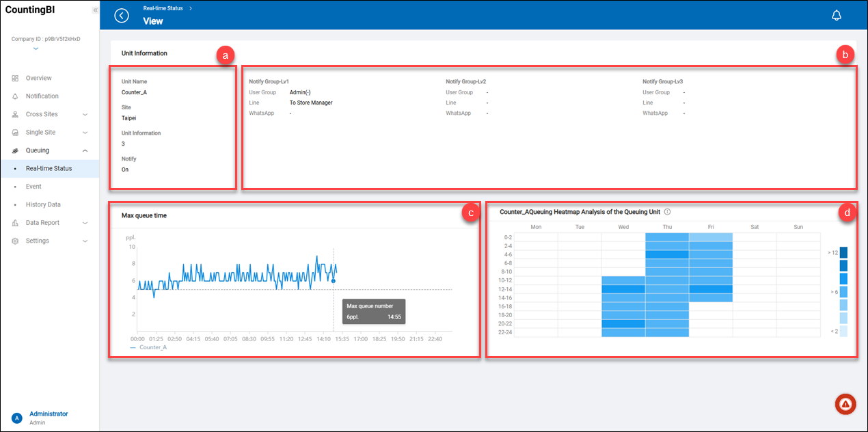Toggle Counter_A series in chart legend
This screenshot has width=868, height=432.
click(x=147, y=347)
